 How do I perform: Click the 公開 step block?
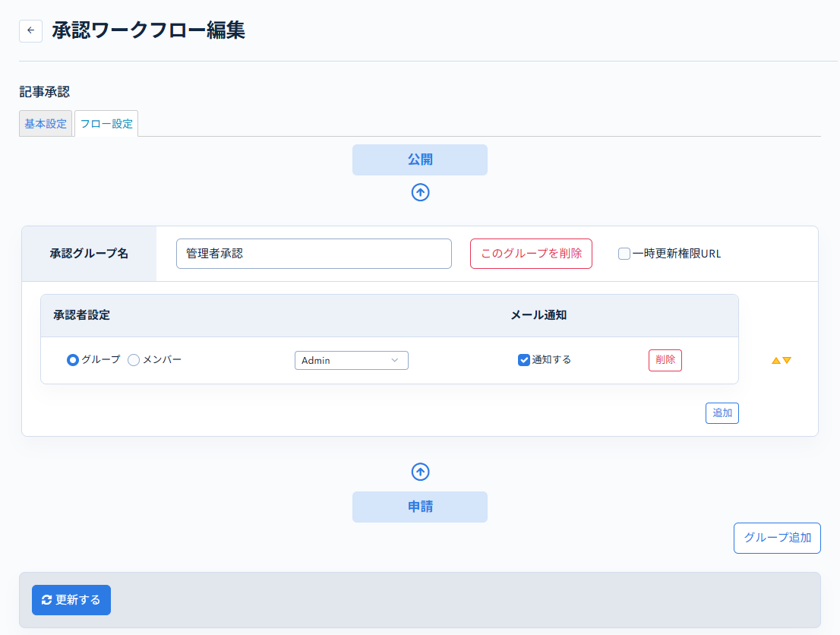pos(420,160)
